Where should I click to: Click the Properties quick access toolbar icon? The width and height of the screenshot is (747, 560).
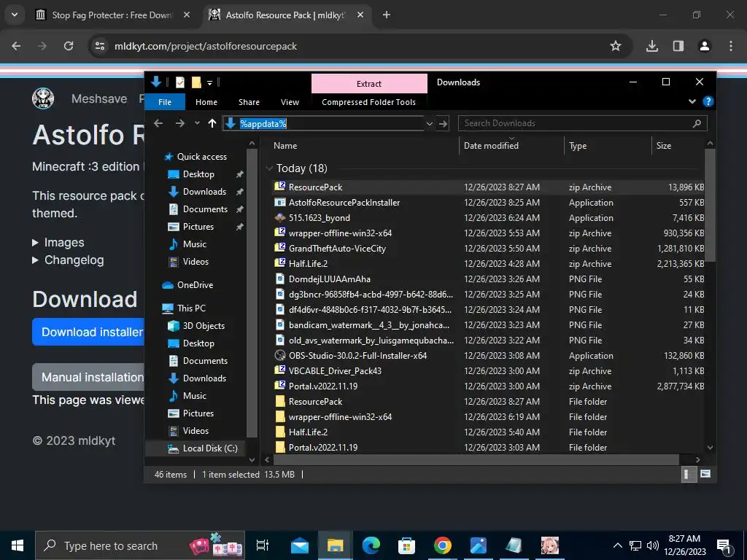tap(180, 82)
